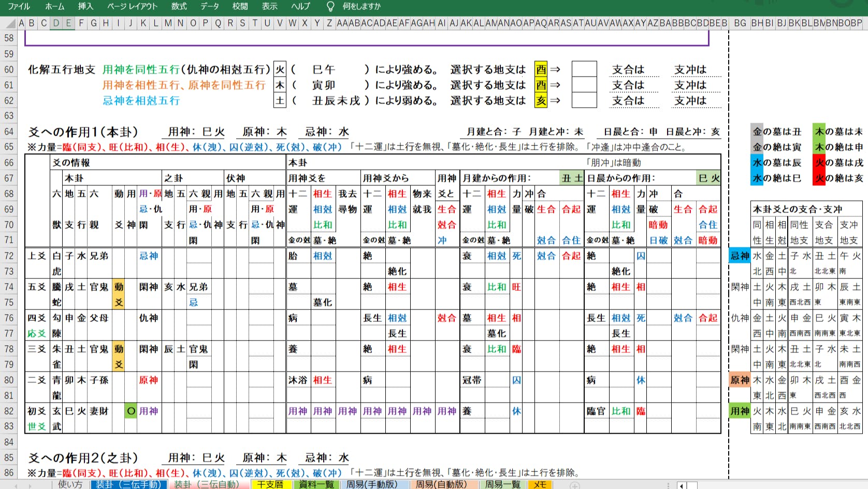Image resolution: width=868 pixels, height=489 pixels.
Task: Click the lightbulb Tell Me icon
Action: click(x=330, y=6)
